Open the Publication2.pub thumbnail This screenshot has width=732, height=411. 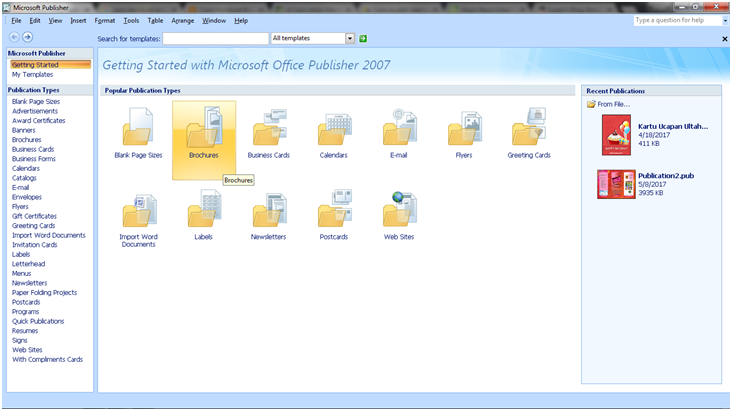(x=616, y=184)
